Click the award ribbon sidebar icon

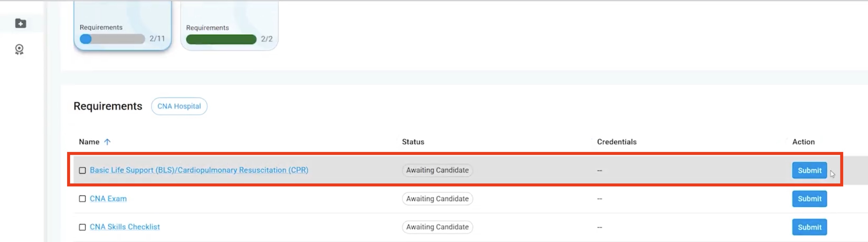coord(20,49)
